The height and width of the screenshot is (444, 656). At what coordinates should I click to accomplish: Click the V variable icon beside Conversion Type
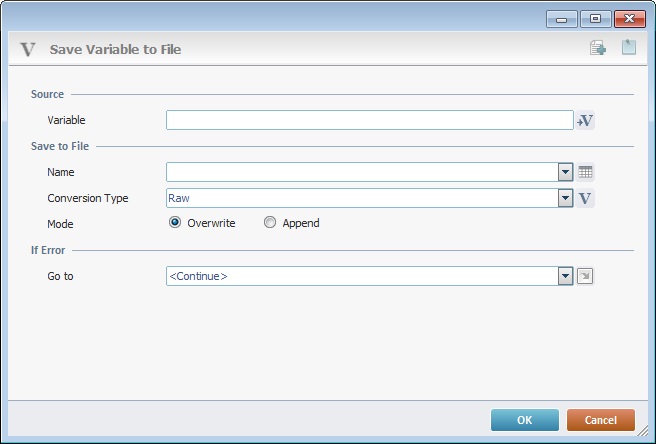pyautogui.click(x=585, y=198)
